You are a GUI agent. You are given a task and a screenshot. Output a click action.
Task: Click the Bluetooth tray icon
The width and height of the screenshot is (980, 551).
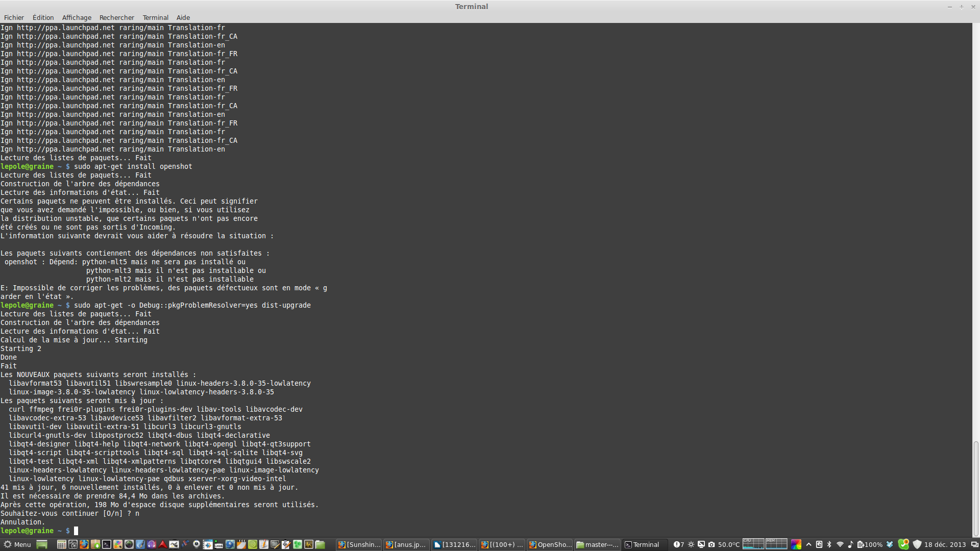tap(829, 544)
